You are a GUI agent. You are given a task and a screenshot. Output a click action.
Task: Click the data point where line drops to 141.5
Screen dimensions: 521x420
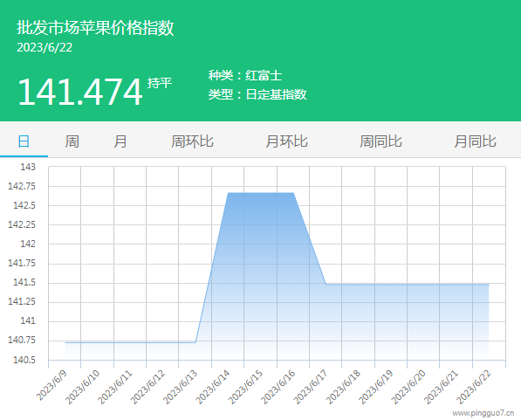pos(326,285)
